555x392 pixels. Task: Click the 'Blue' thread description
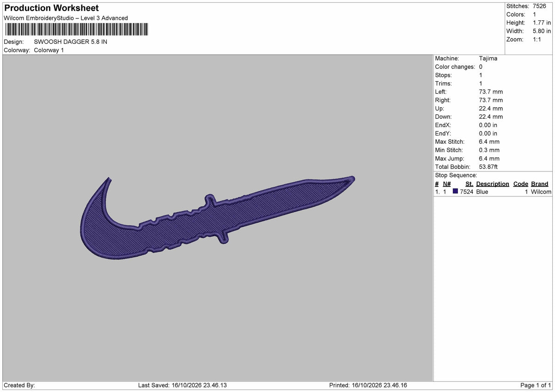coord(482,192)
